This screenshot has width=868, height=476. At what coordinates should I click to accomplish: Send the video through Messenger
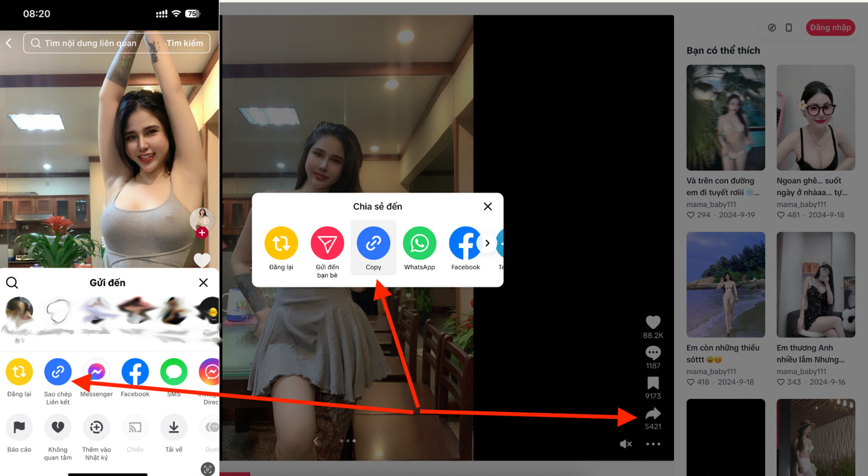point(96,372)
